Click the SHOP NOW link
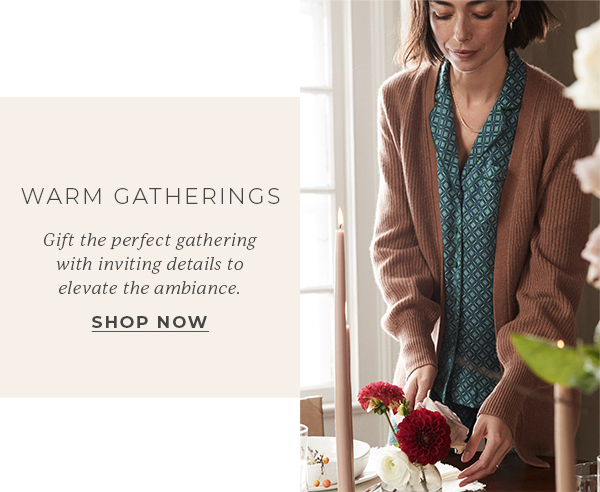The image size is (600, 492). (x=150, y=322)
